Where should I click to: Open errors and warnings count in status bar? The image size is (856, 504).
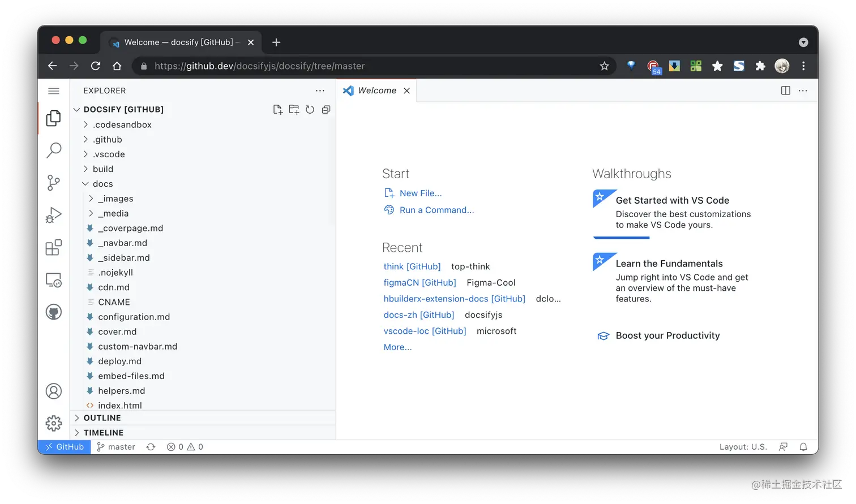pos(185,447)
